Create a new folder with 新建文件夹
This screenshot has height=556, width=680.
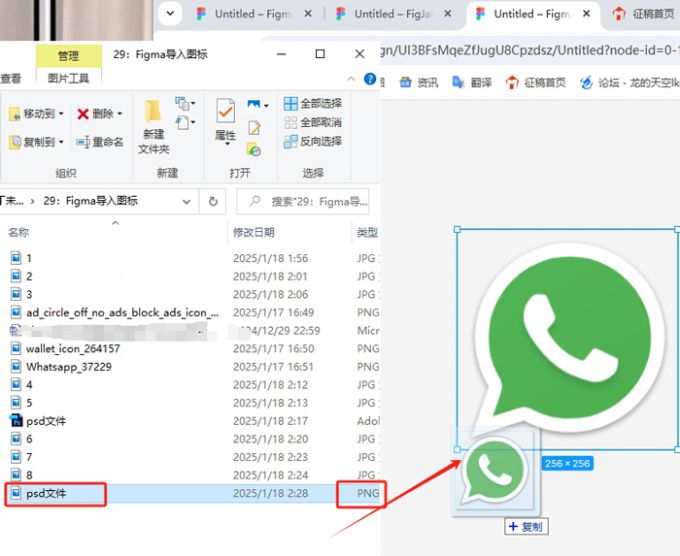(154, 127)
